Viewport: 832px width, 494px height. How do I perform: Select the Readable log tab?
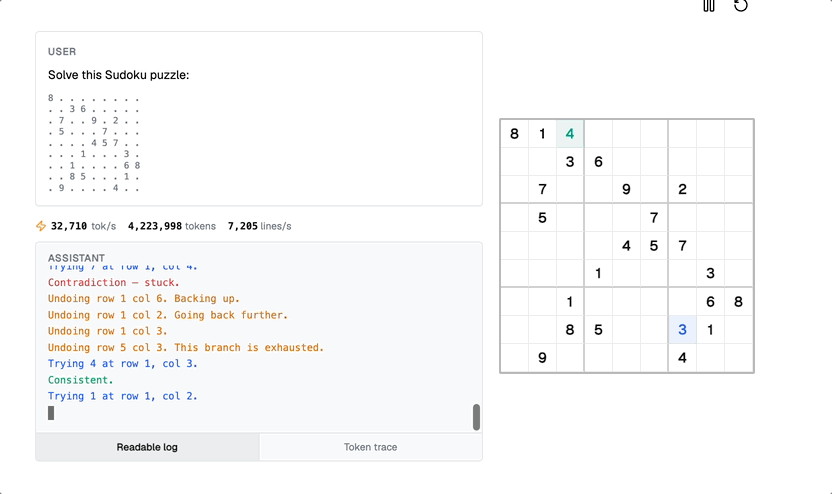(147, 447)
